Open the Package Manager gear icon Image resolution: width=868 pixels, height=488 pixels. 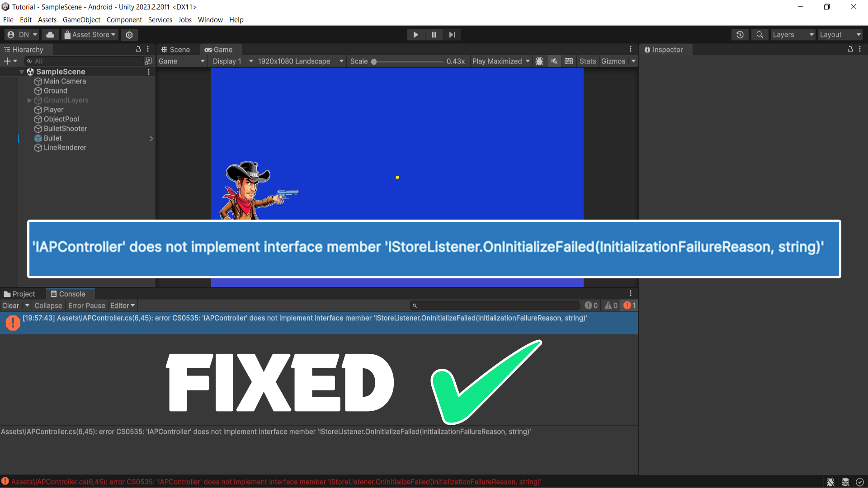(x=129, y=35)
